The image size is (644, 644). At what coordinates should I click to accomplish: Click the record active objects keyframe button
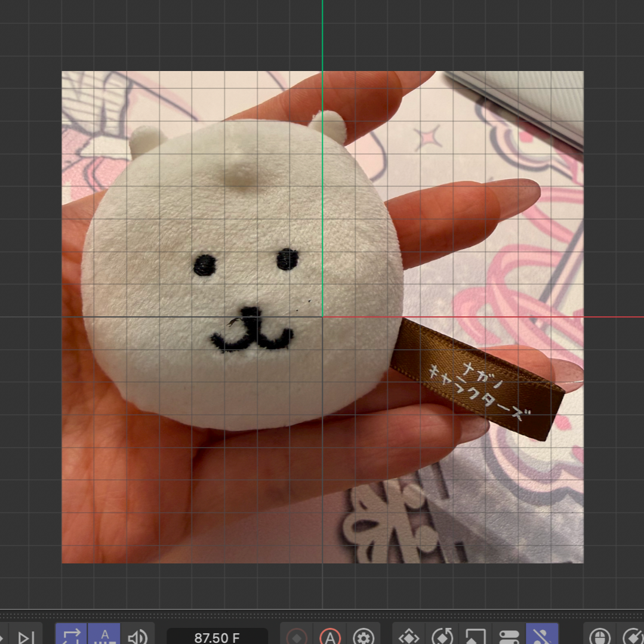point(297,637)
